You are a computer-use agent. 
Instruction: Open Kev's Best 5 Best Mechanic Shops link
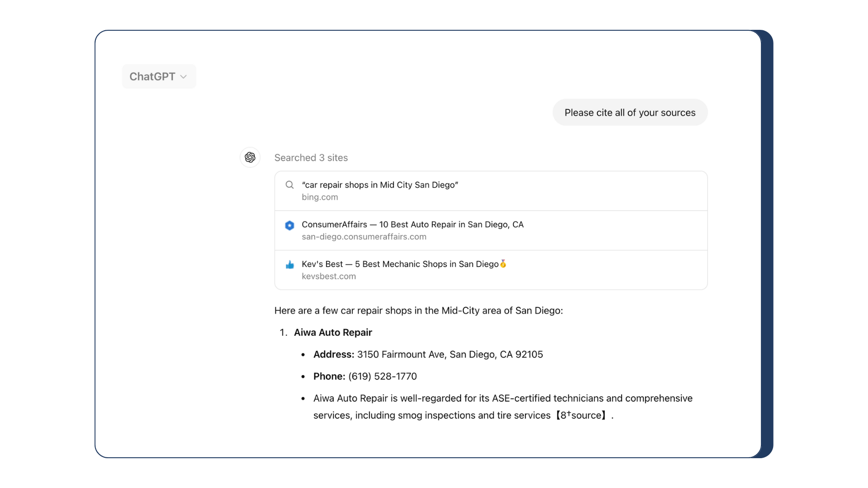400,264
